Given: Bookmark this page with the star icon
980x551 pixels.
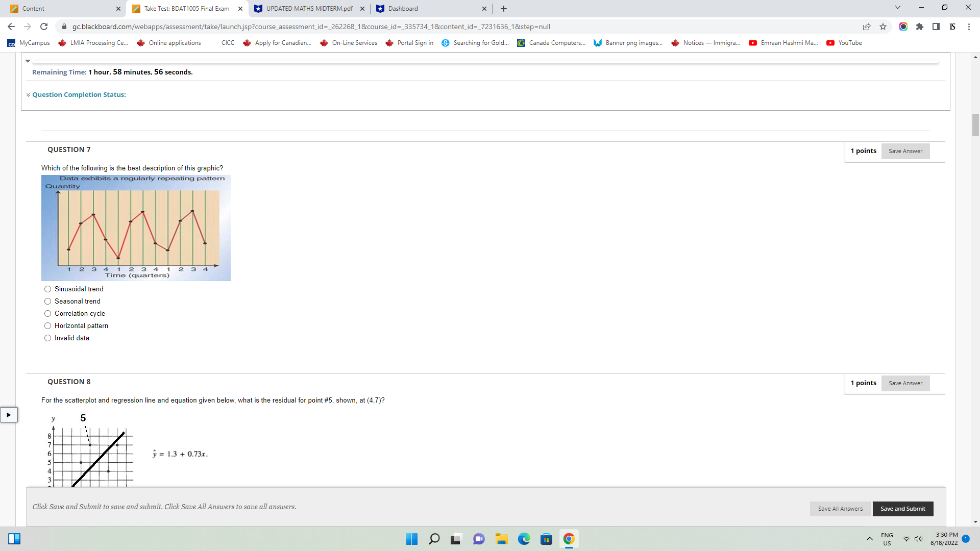Looking at the screenshot, I should 883,27.
